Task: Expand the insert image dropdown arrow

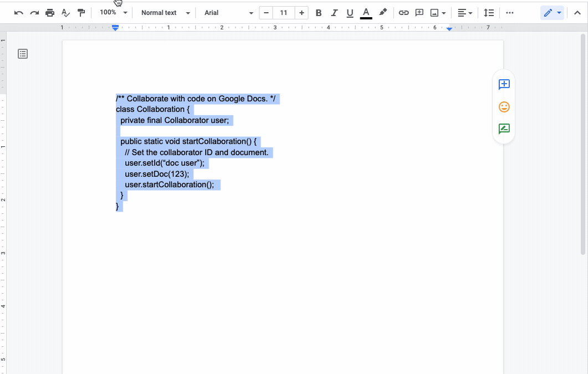Action: (443, 13)
